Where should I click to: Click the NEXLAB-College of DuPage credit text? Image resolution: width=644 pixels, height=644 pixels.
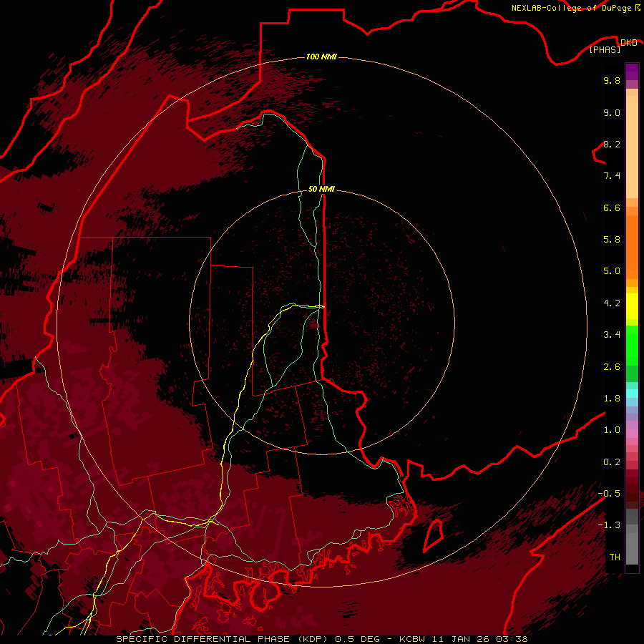(571, 8)
